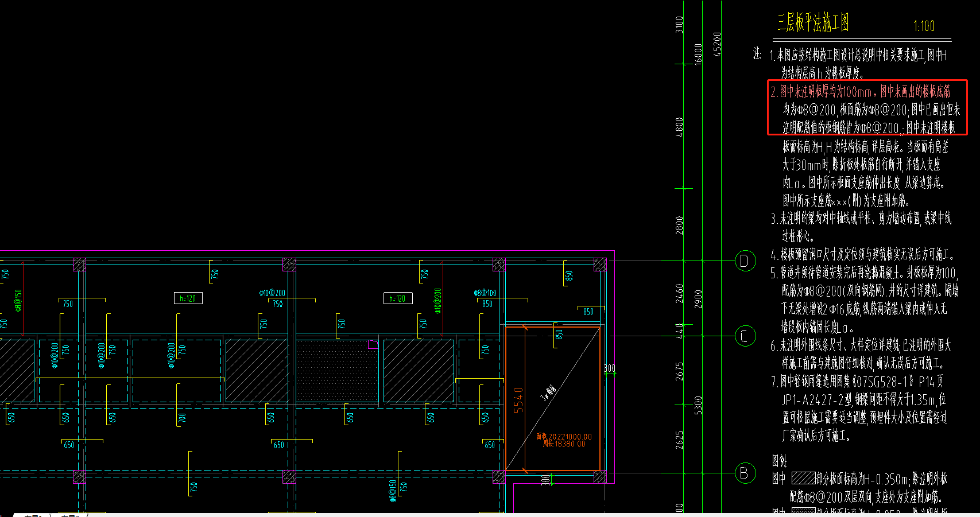980x517 pixels.
Task: Select axis bubble C
Action: [x=745, y=336]
